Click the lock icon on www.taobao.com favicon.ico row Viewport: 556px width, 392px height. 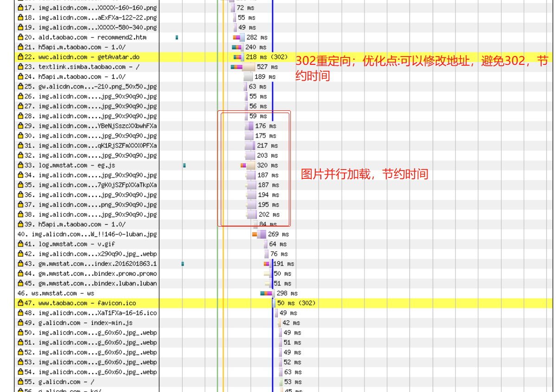pyautogui.click(x=20, y=303)
